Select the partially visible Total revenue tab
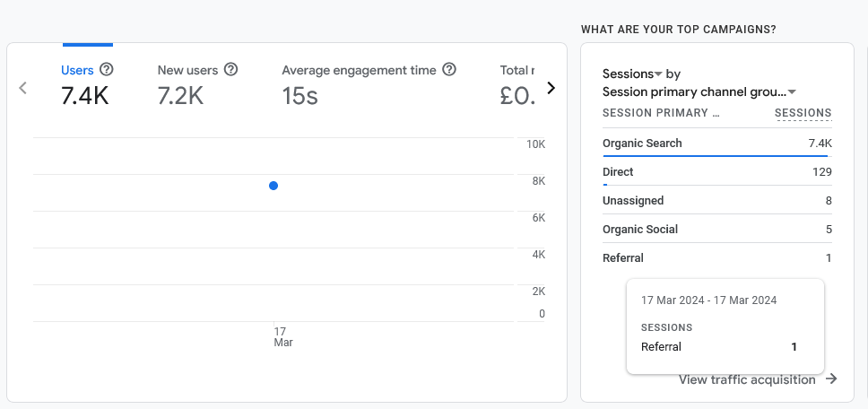The height and width of the screenshot is (409, 868). (x=517, y=85)
